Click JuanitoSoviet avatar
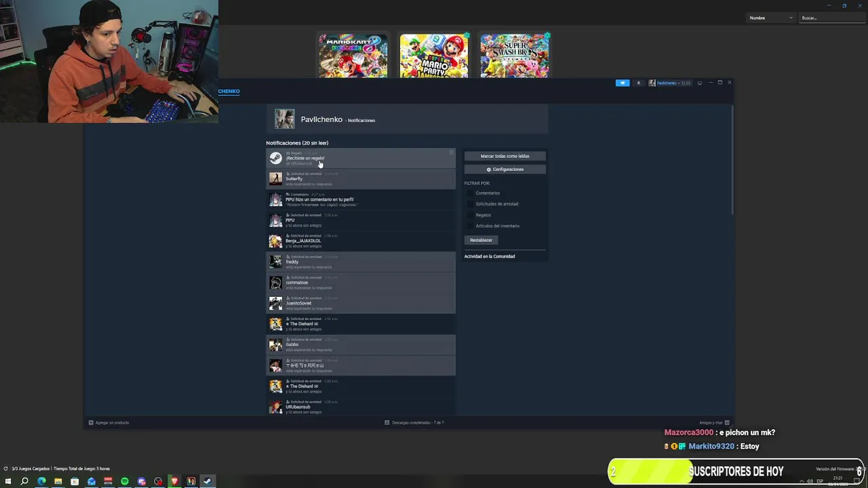The width and height of the screenshot is (868, 488). coord(275,303)
